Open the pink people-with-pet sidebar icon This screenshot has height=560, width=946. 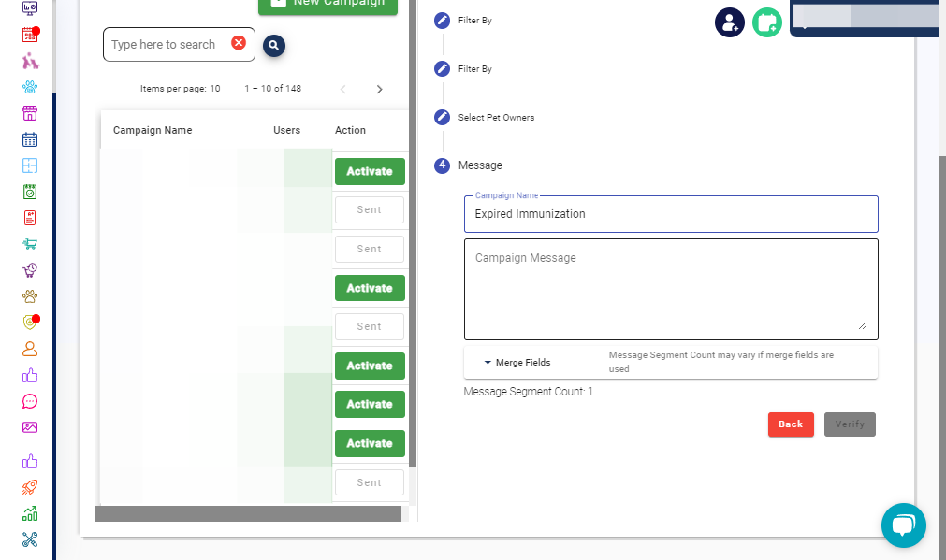[x=30, y=61]
